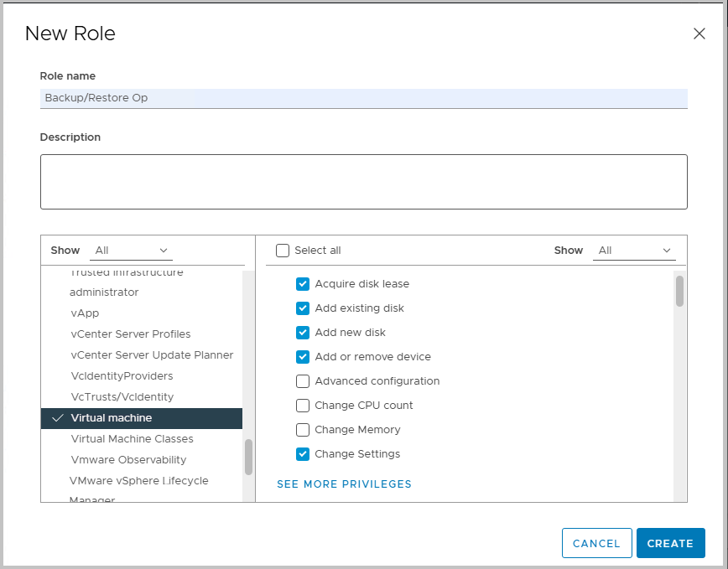Select vCenter Server Profiles category
Viewport: 728px width, 569px height.
(131, 334)
